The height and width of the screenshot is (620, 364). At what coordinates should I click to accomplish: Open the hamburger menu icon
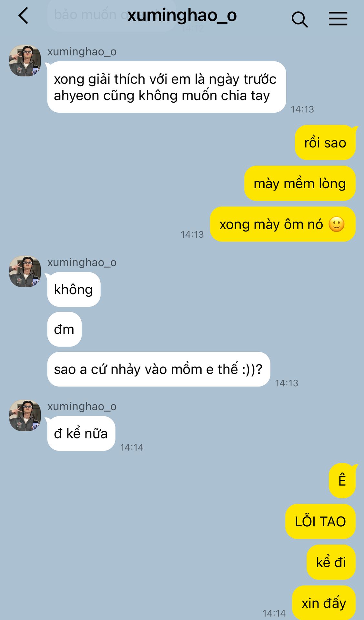click(338, 18)
